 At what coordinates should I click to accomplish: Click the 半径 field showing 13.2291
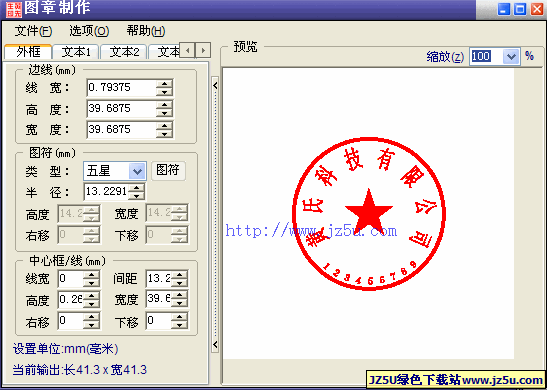106,192
